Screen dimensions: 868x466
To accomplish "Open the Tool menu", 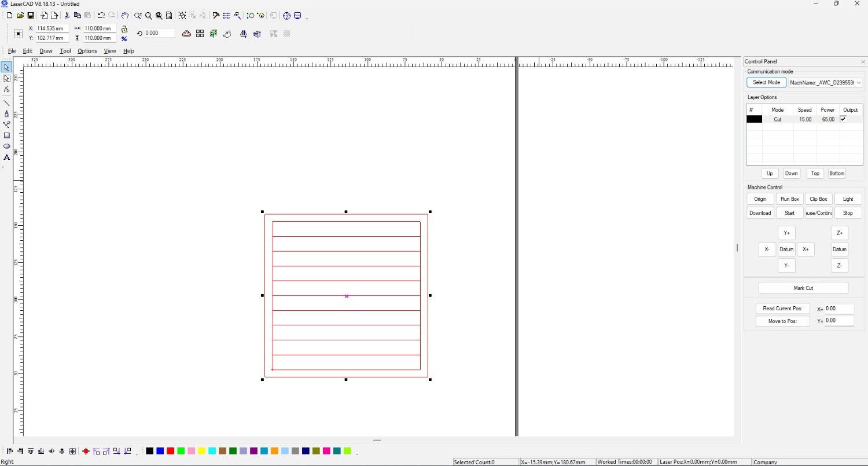I will pos(65,51).
